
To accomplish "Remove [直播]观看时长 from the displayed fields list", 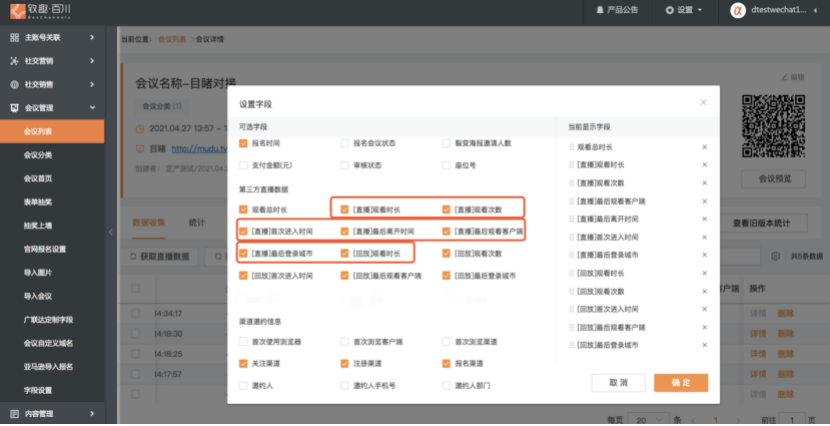I will [x=705, y=165].
